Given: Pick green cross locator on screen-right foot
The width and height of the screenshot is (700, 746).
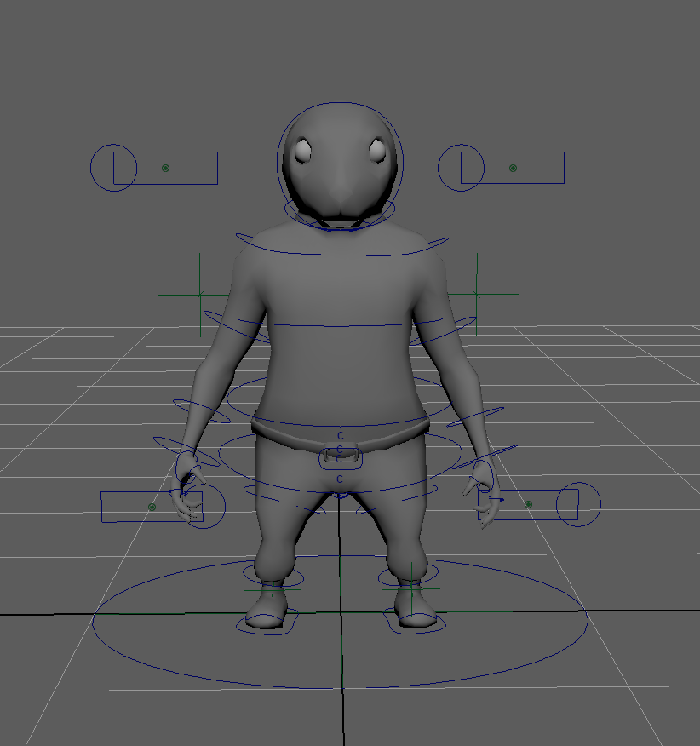Looking at the screenshot, I should point(412,589).
